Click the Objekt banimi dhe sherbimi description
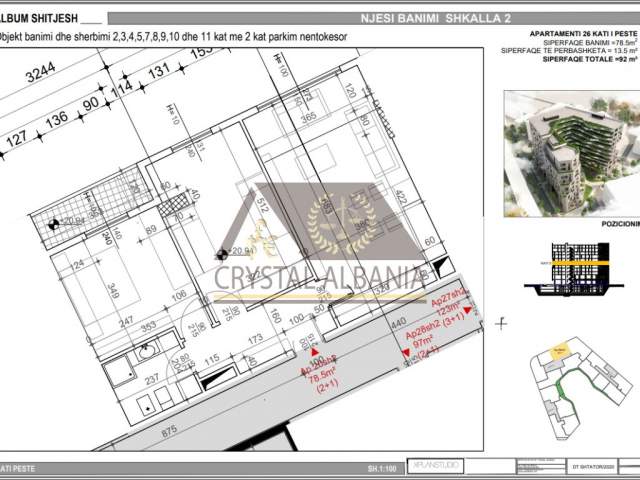This screenshot has width=640, height=480. click(173, 37)
